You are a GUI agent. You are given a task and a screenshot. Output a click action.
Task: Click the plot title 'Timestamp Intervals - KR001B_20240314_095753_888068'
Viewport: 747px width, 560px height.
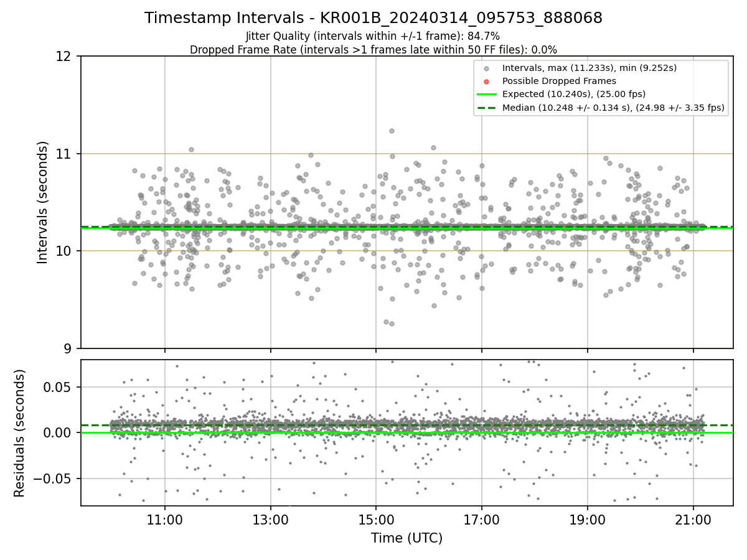(374, 18)
